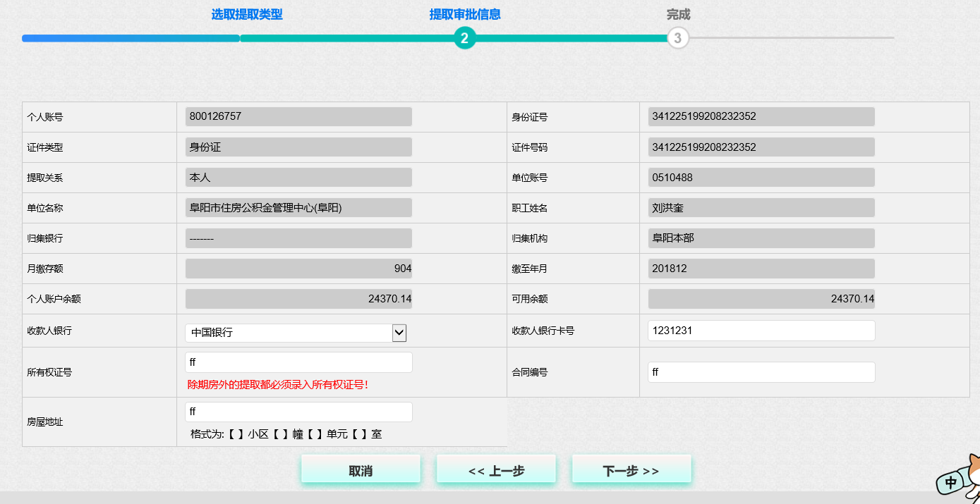Click the 个人账号 field showing 800126757

[298, 117]
